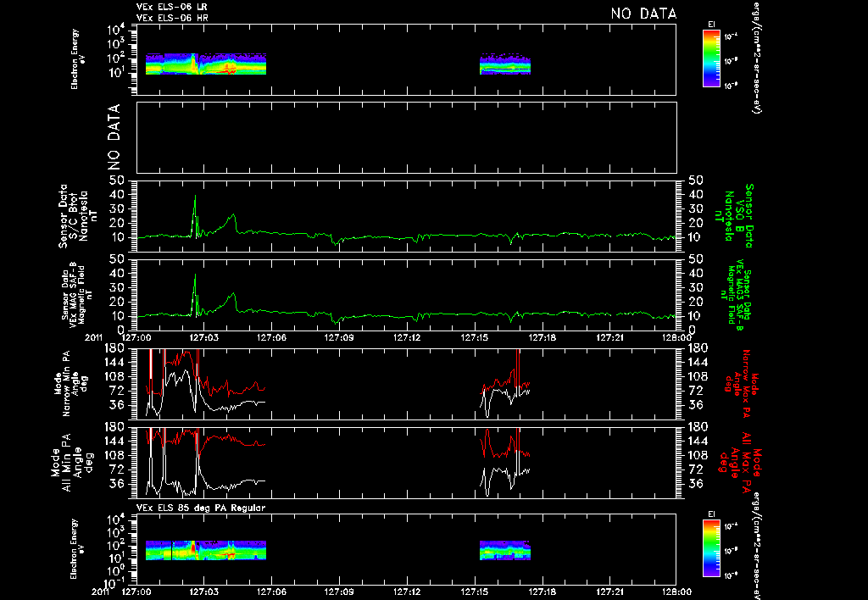Click the "127:06" tick under the MAG SAF-B panel
This screenshot has height=600, width=868.
pyautogui.click(x=271, y=337)
